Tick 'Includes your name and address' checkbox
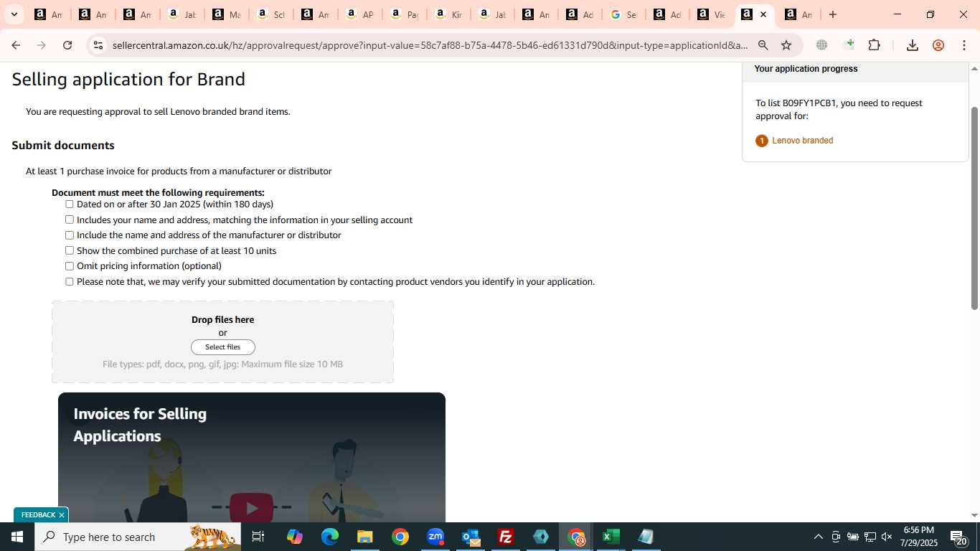 pyautogui.click(x=70, y=220)
